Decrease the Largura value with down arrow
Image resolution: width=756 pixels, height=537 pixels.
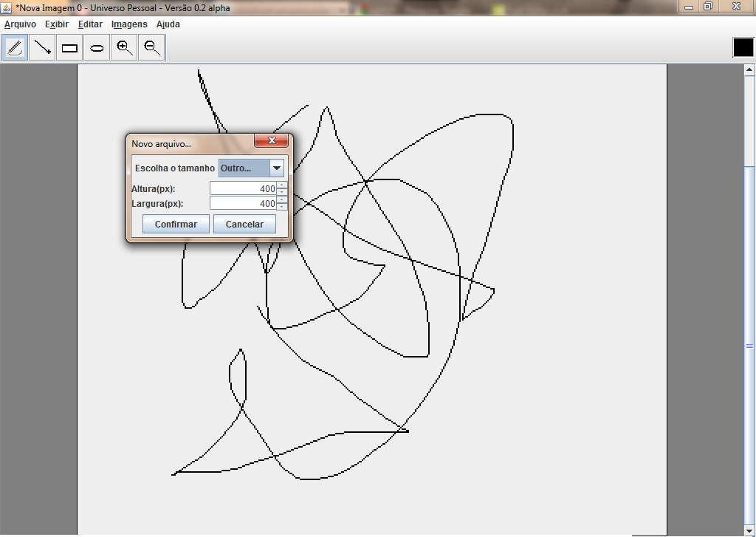(x=281, y=207)
